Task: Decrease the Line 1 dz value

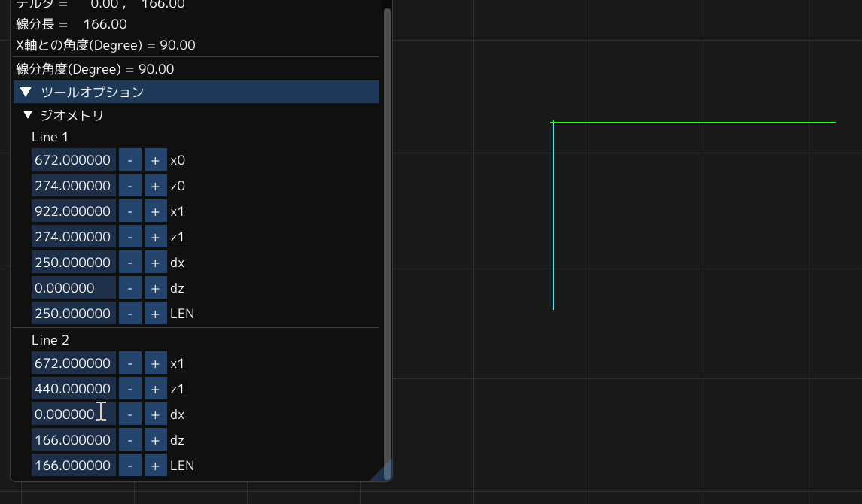Action: [x=130, y=287]
